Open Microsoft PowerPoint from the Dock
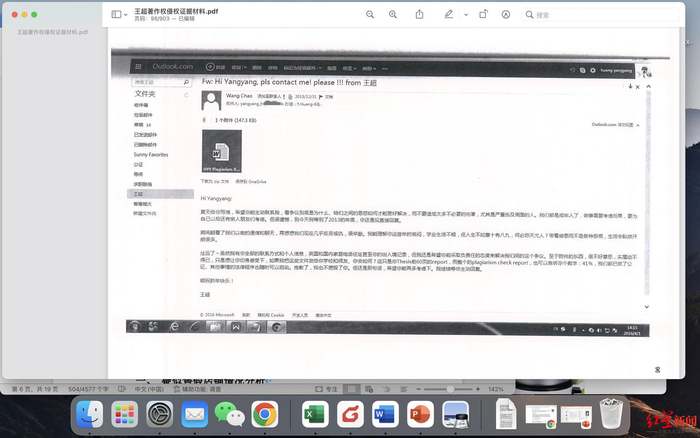The height and width of the screenshot is (438, 700). (420, 414)
